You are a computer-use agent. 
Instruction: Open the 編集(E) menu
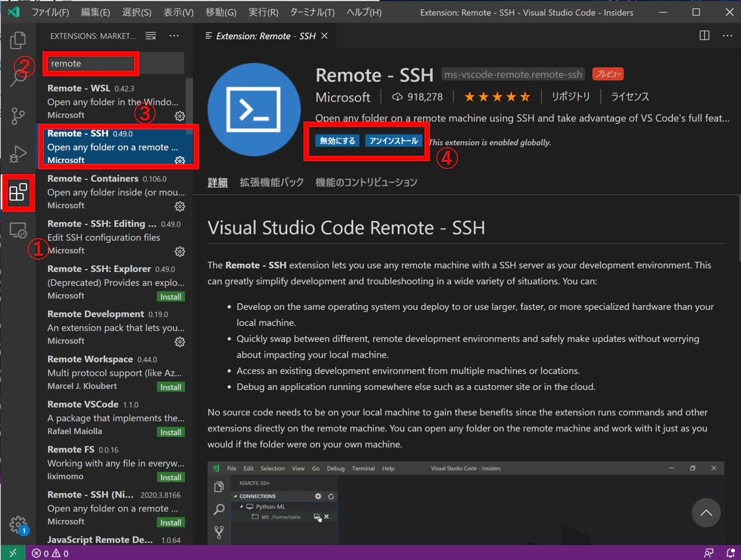click(x=95, y=12)
